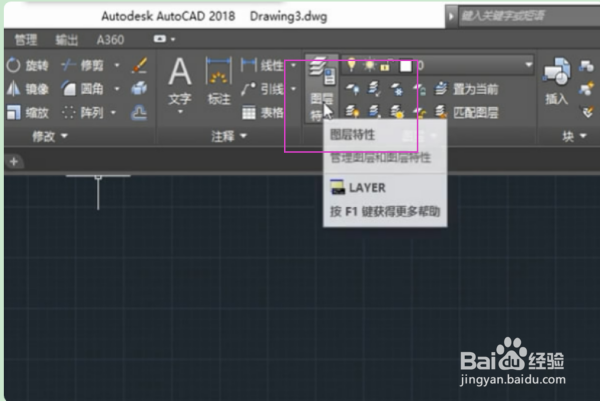Click the layer Freeze snowflake icon

pos(396,89)
